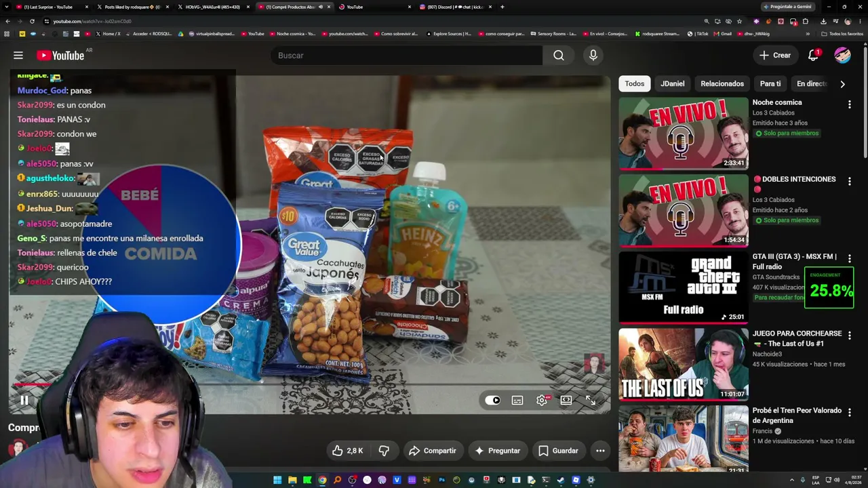
Task: Open 'Probé el Tren Peor Valorado' title
Action: (797, 415)
